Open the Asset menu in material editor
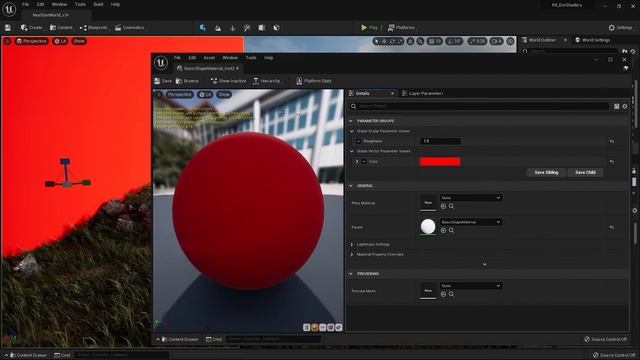640x360 pixels. [209, 58]
